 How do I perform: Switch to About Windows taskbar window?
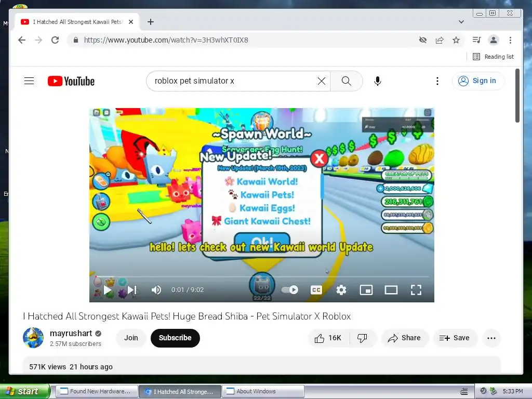pos(263,391)
